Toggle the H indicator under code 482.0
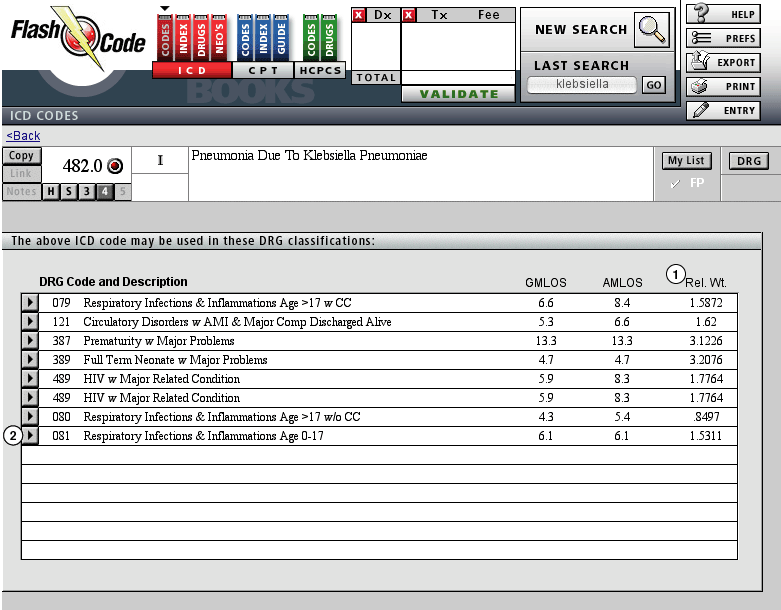The width and height of the screenshot is (781, 610). 49,192
